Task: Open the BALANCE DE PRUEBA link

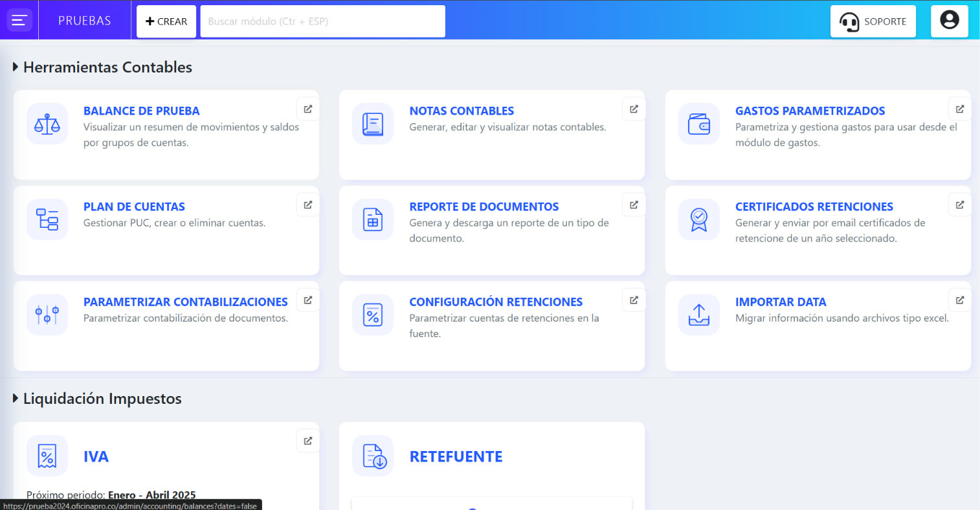Action: pos(142,111)
